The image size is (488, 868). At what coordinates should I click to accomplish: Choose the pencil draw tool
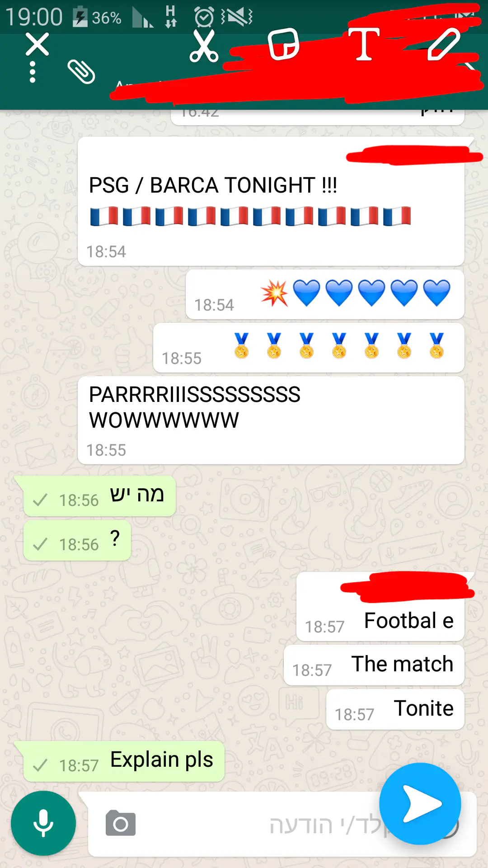(x=444, y=44)
